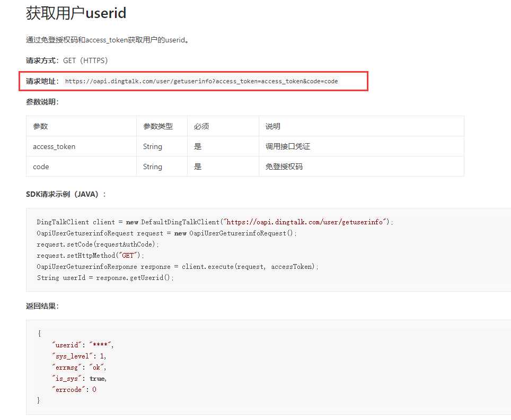
Task: Click the DefaultDingTalkClient code line
Action: point(215,222)
